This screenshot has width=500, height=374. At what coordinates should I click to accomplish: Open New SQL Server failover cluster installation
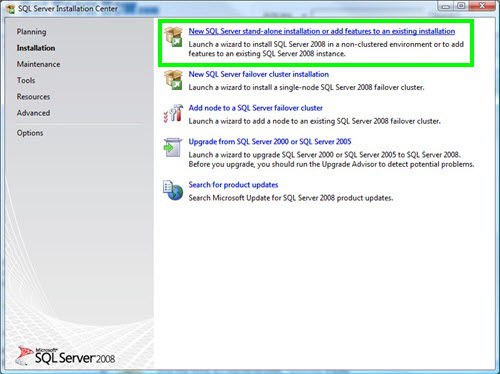259,74
